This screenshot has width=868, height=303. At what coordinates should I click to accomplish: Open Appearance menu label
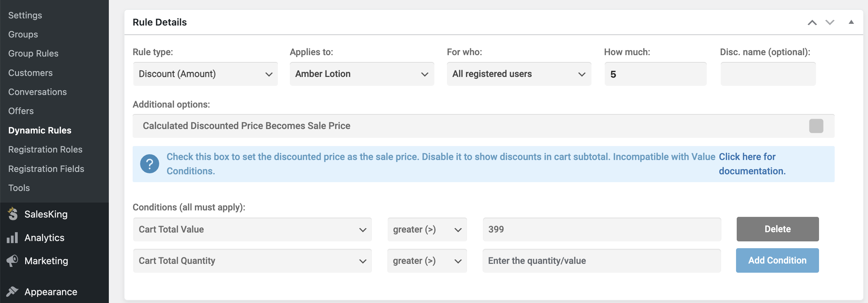[51, 292]
